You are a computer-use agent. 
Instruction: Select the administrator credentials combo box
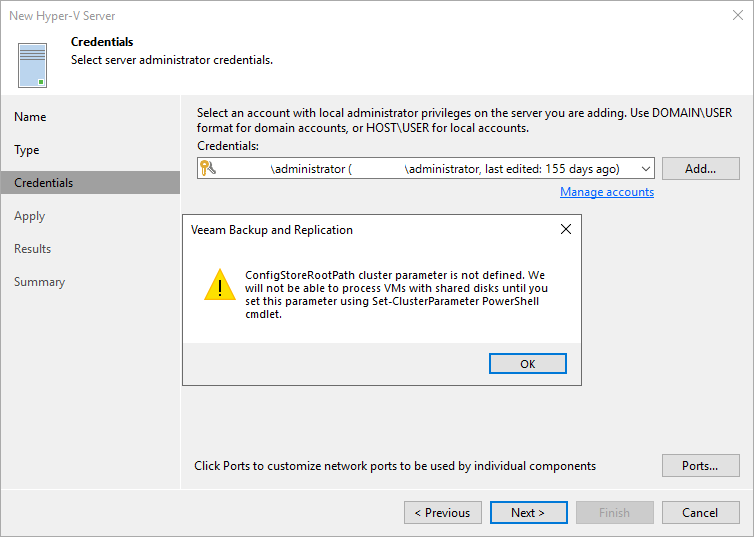pyautogui.click(x=426, y=169)
